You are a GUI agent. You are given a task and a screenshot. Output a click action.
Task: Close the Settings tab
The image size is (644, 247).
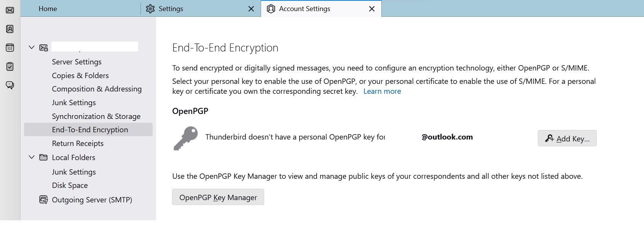[x=251, y=9]
